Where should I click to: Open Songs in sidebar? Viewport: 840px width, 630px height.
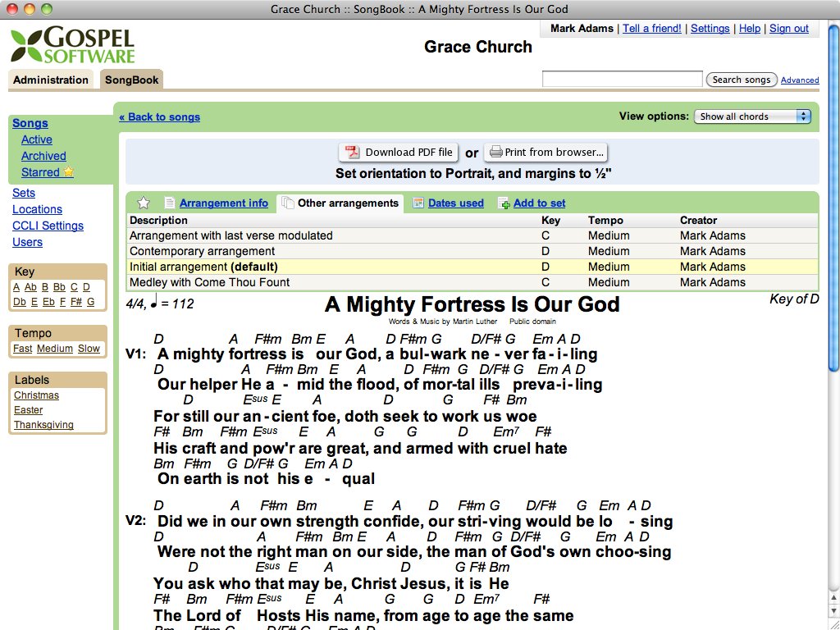click(30, 123)
